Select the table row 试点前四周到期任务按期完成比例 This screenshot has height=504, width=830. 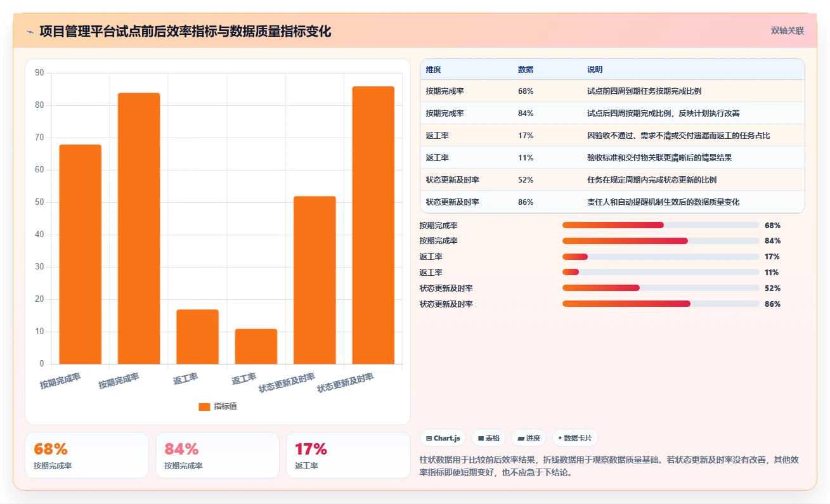tap(613, 91)
